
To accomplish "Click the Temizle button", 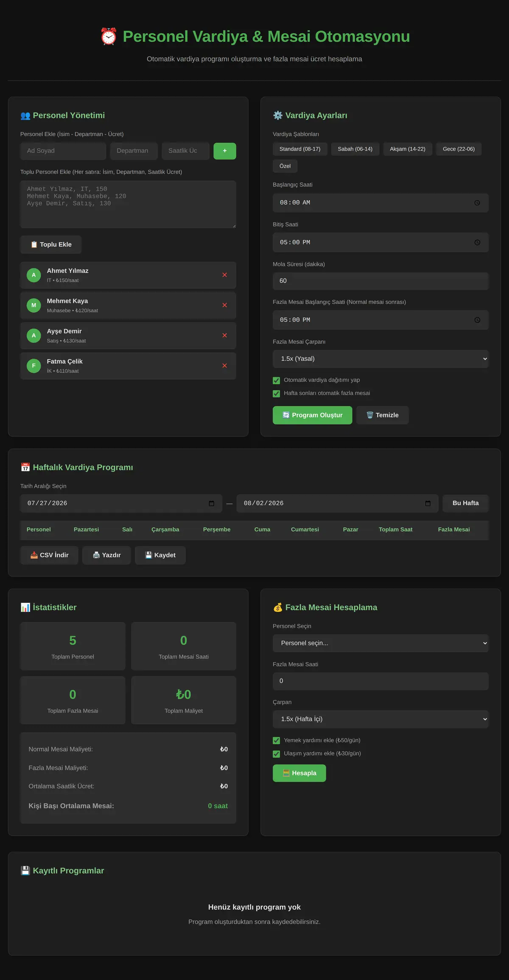I will [x=383, y=415].
